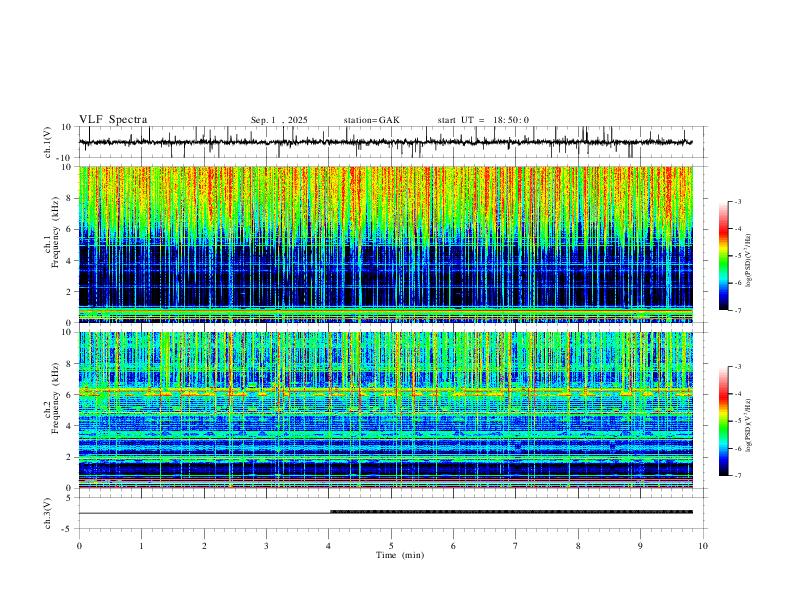Click the date text "Sep. 1 , 2025"
Image resolution: width=792 pixels, height=612 pixels.
pos(279,120)
